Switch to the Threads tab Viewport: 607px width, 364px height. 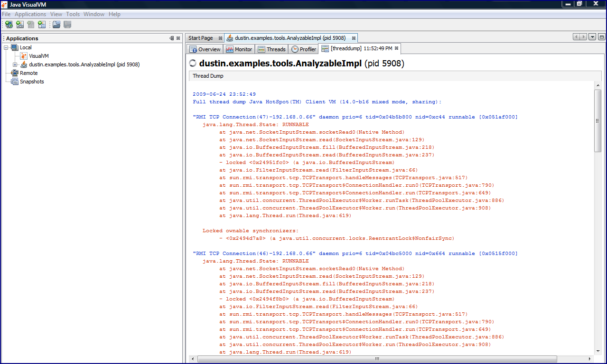272,49
